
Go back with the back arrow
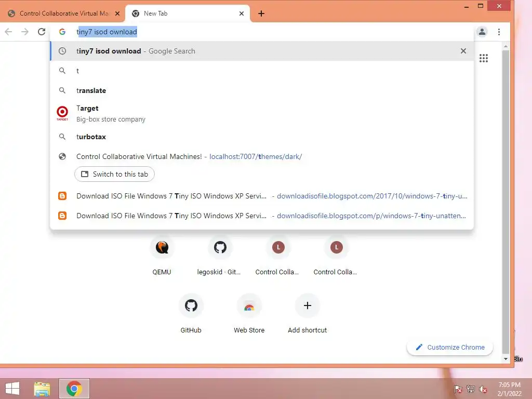(x=8, y=32)
